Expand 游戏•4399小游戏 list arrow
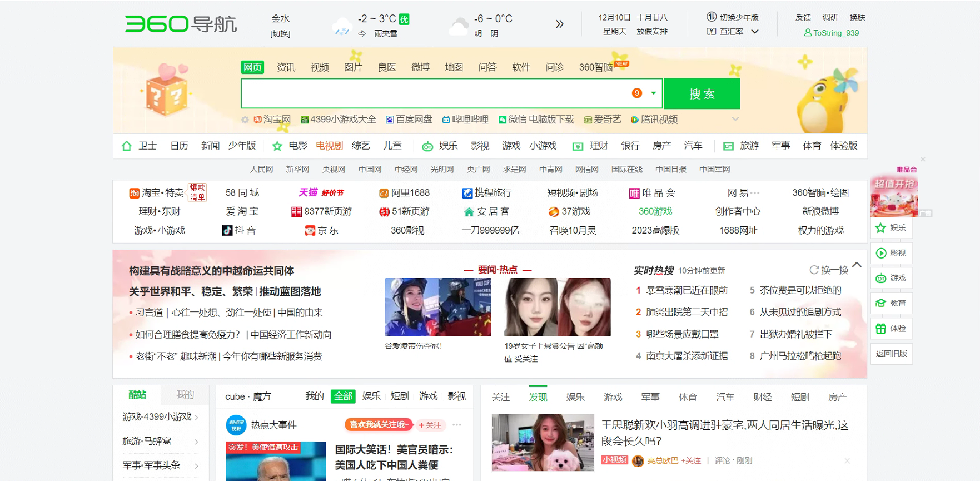 pos(197,417)
